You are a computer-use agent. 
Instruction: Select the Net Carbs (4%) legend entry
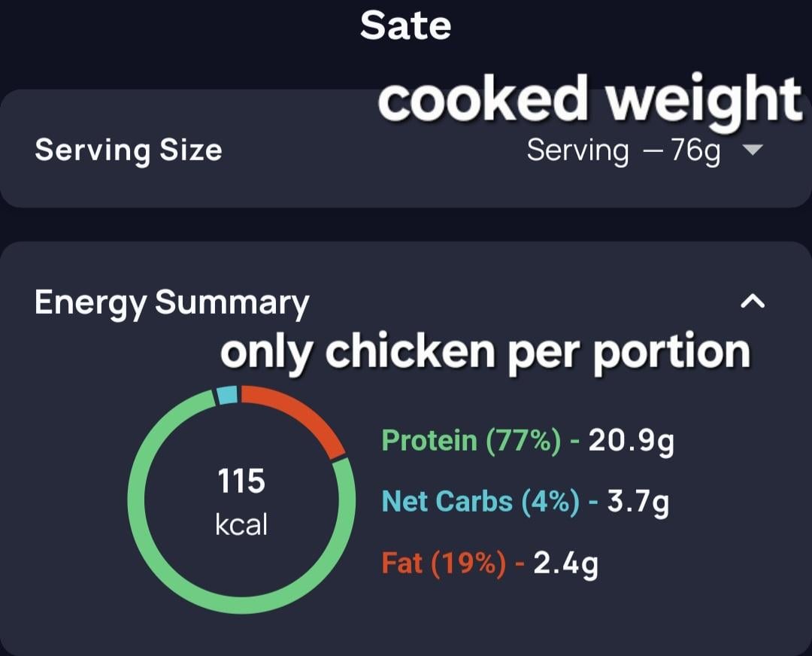tap(480, 502)
